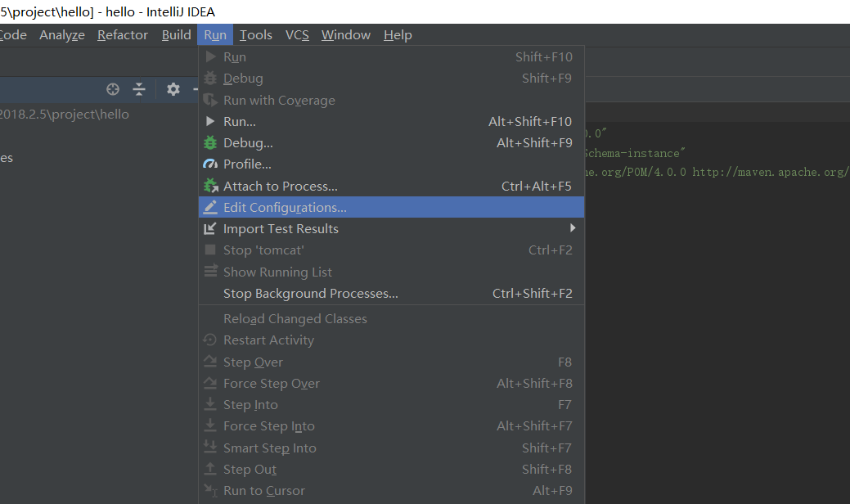Viewport: 850px width, 504px height.
Task: Open the Help menu
Action: [398, 34]
